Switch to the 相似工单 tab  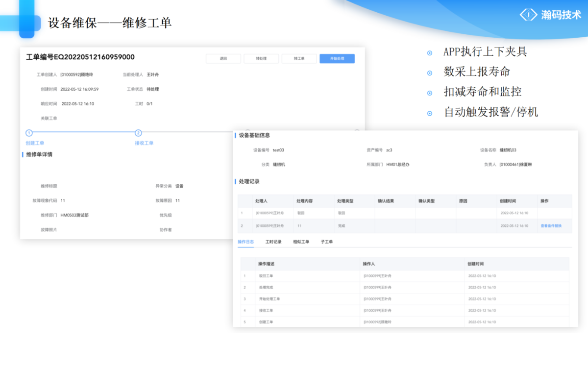coord(301,242)
